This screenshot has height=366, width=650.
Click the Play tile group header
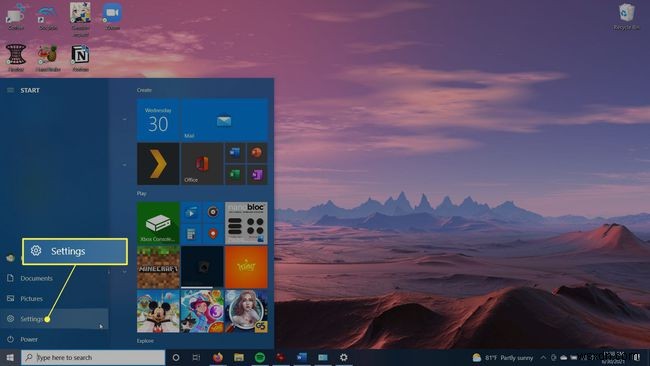pos(141,194)
